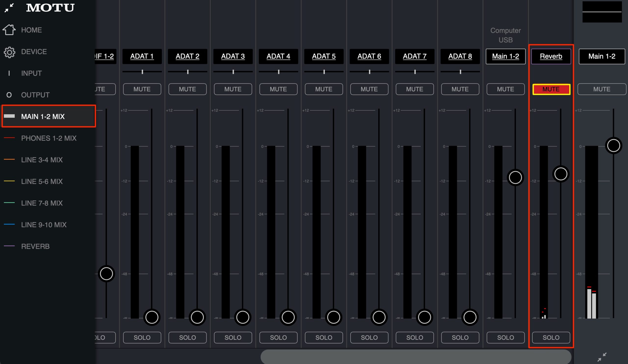Solo the Computer USB Main 1-2 channel
Viewport: 628px width, 364px height.
click(x=506, y=338)
